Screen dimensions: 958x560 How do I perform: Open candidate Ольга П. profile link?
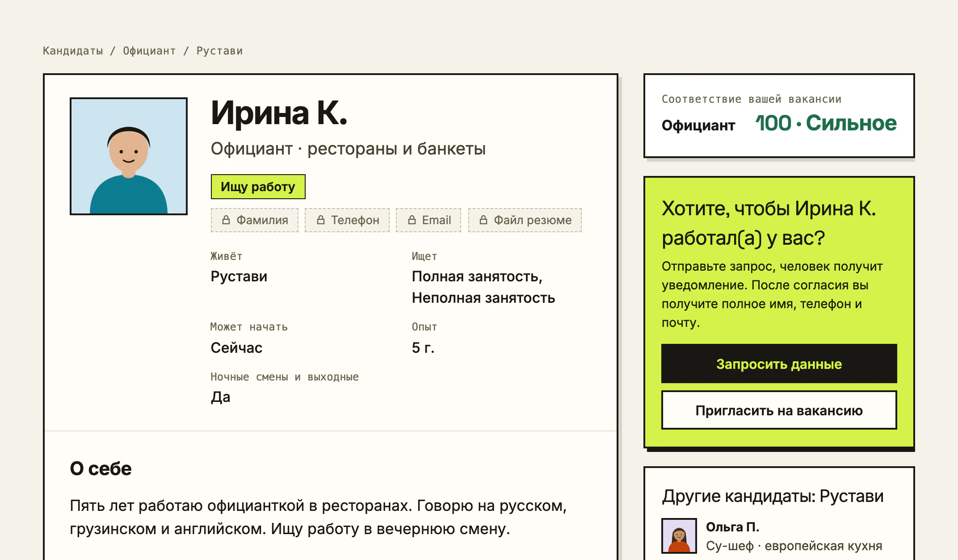732,527
